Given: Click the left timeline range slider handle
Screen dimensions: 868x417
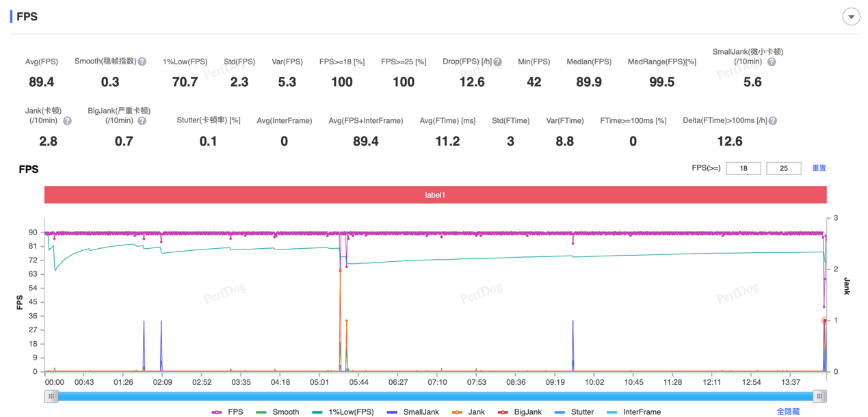Looking at the screenshot, I should (x=51, y=396).
